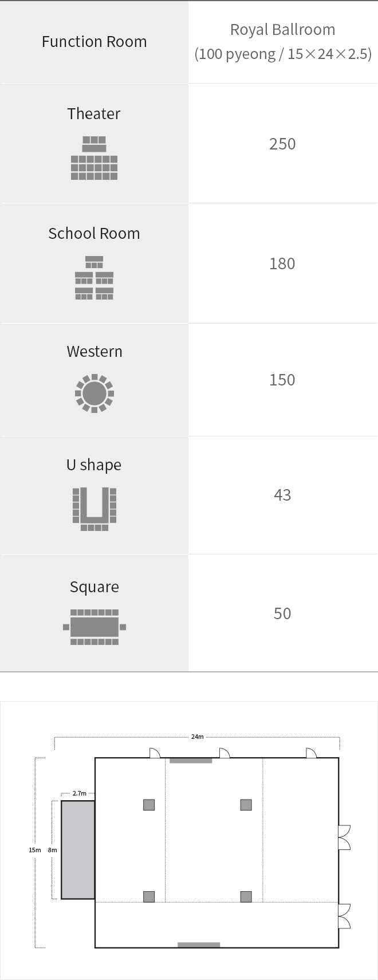Click the 2.7m stage depth label

(x=80, y=793)
